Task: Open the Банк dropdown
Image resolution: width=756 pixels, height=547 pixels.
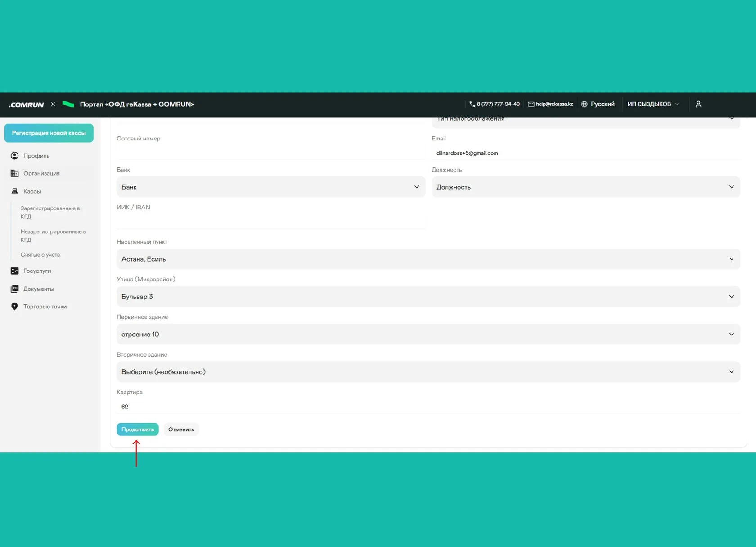Action: (x=271, y=187)
